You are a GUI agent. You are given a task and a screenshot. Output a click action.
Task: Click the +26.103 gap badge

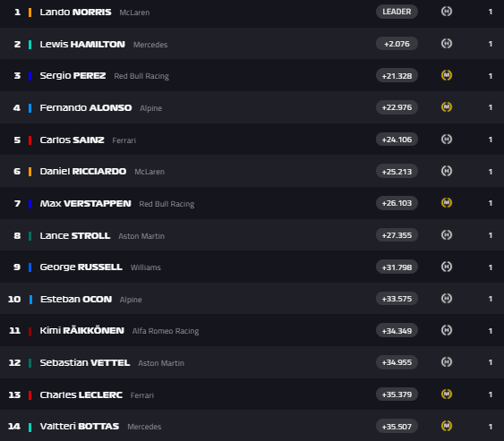click(x=397, y=203)
